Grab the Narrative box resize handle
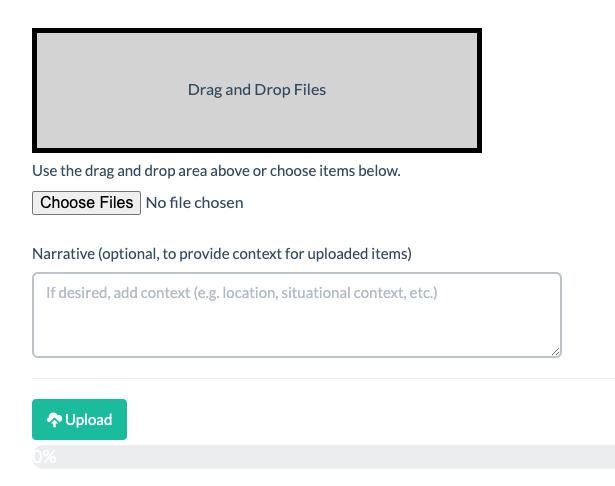Image resolution: width=615 pixels, height=486 pixels. 555,351
